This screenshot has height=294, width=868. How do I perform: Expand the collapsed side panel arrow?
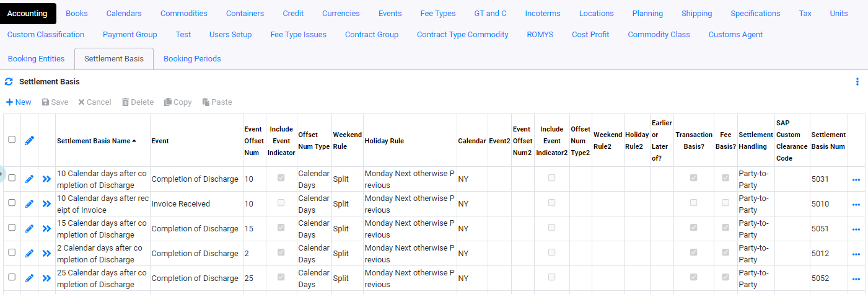click(x=1, y=174)
